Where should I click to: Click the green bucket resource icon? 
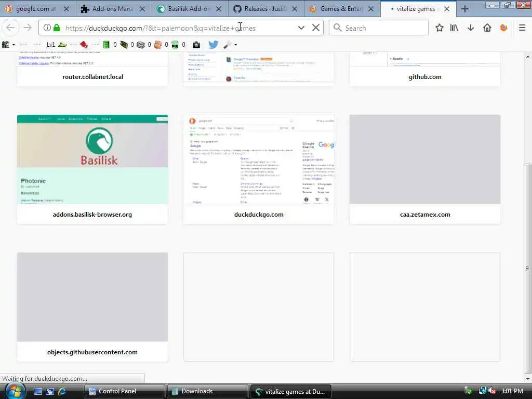(175, 45)
